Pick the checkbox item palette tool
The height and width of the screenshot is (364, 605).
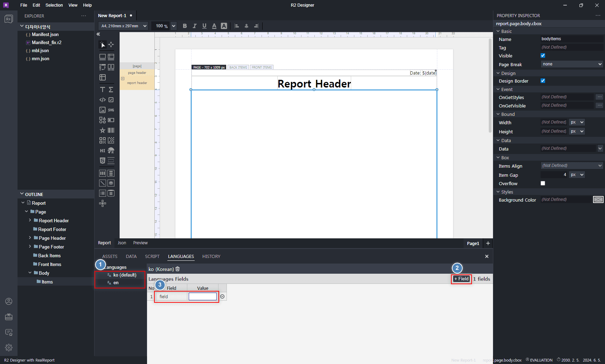pos(111,100)
